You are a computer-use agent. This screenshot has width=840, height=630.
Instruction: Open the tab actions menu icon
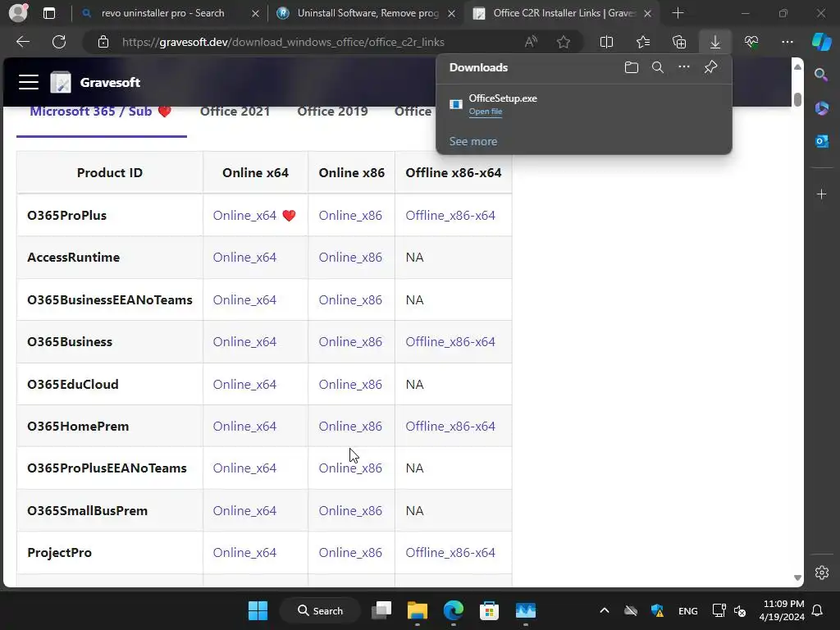click(49, 13)
